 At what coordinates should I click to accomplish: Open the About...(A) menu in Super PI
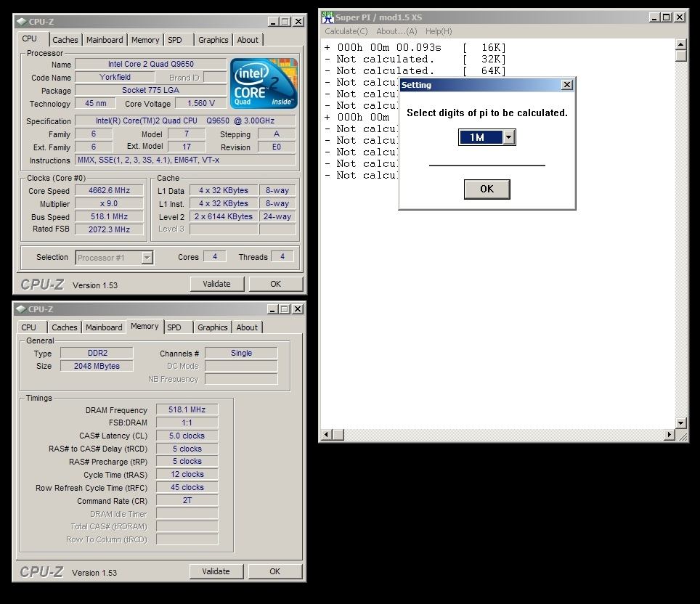tap(396, 31)
